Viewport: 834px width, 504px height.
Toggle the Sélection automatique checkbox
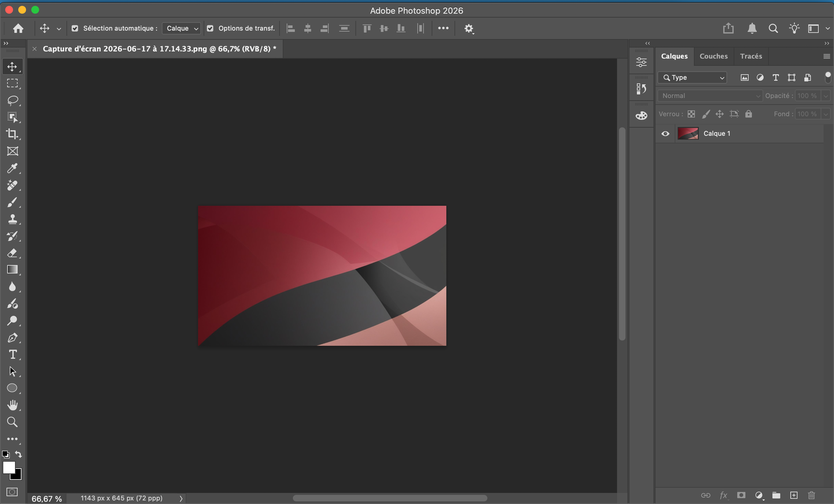[75, 28]
